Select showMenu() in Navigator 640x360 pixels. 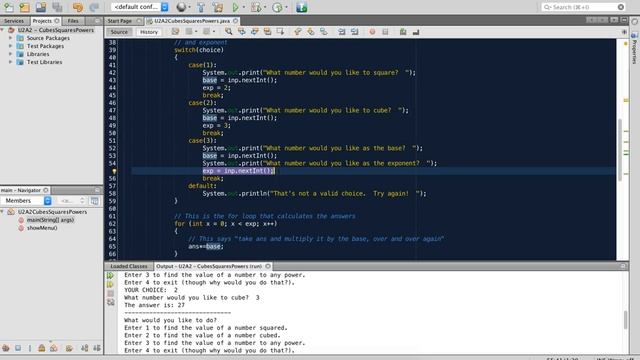42,228
